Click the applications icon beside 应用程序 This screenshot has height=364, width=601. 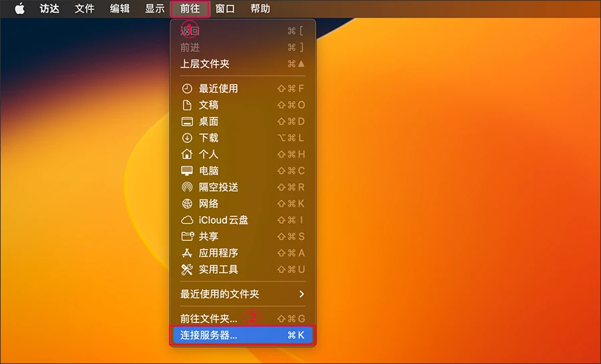point(187,253)
